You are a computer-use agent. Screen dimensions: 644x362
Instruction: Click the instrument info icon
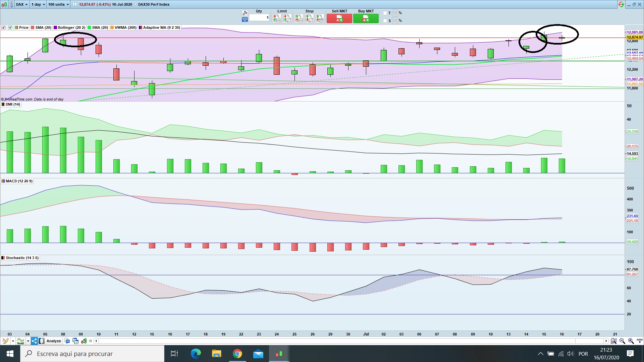coord(74,4)
